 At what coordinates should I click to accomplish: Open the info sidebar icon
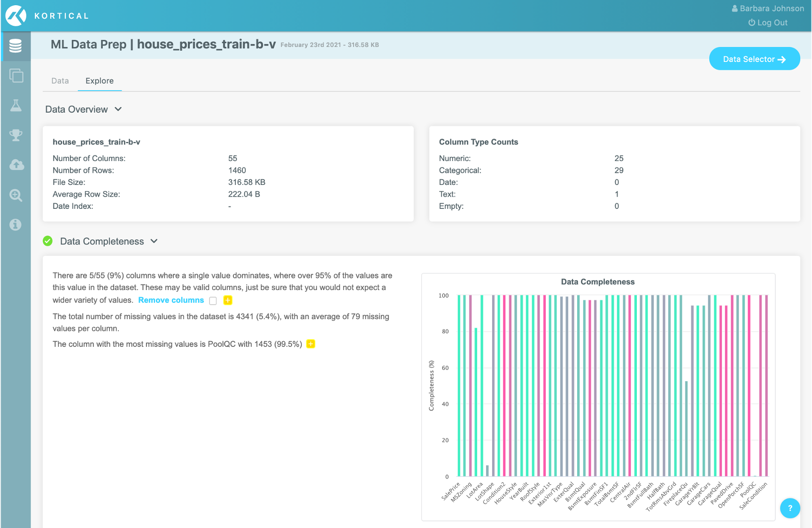[15, 224]
